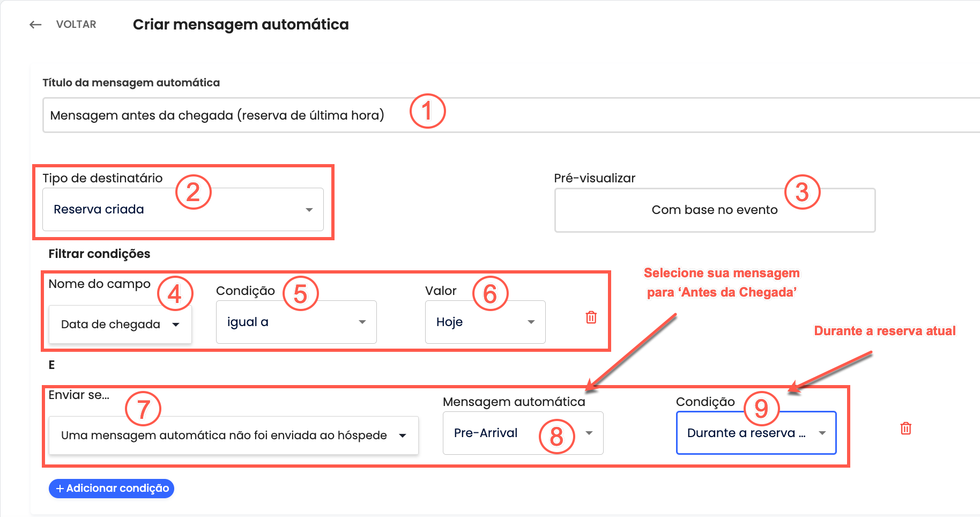The width and height of the screenshot is (980, 517).
Task: Click the back arrow icon
Action: tap(35, 25)
